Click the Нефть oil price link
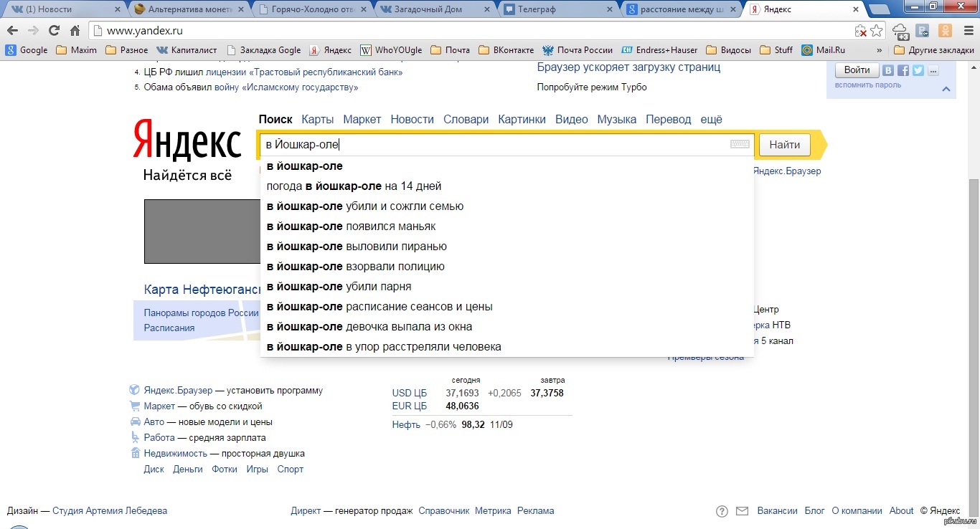Screen dimensions: 980x529 [406, 424]
